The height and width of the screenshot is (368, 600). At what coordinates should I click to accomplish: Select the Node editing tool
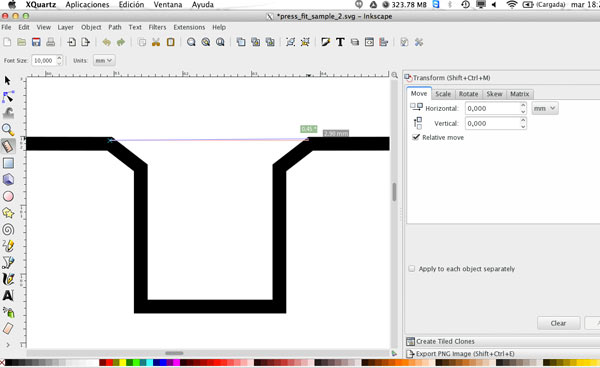tap(8, 97)
